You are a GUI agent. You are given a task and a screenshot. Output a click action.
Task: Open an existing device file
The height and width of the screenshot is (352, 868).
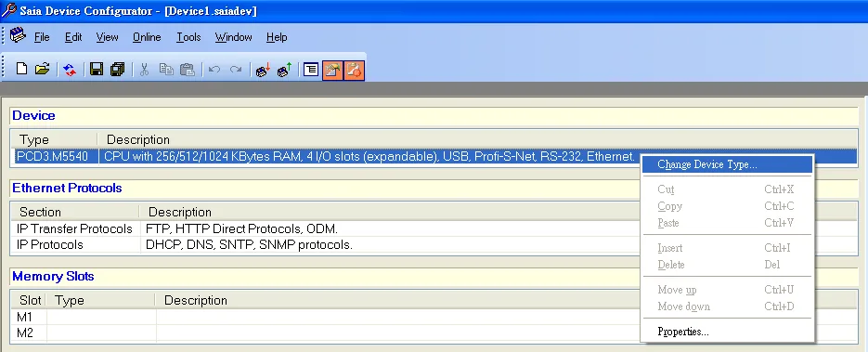pyautogui.click(x=42, y=69)
